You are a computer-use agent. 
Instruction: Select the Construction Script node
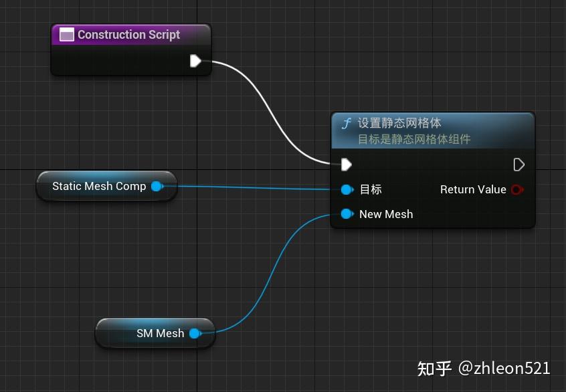[x=128, y=34]
